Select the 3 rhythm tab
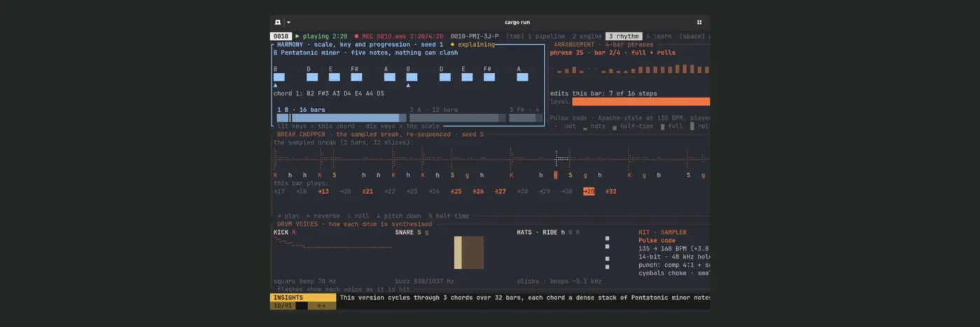 [x=624, y=36]
